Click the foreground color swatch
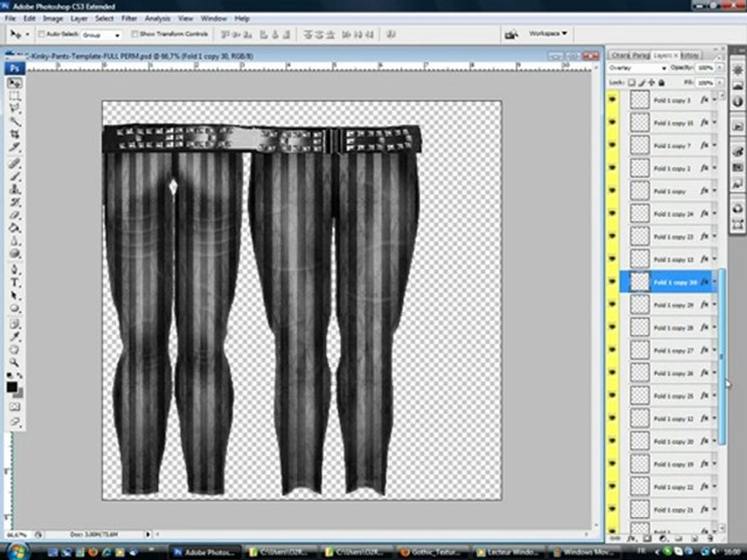 pos(12,387)
